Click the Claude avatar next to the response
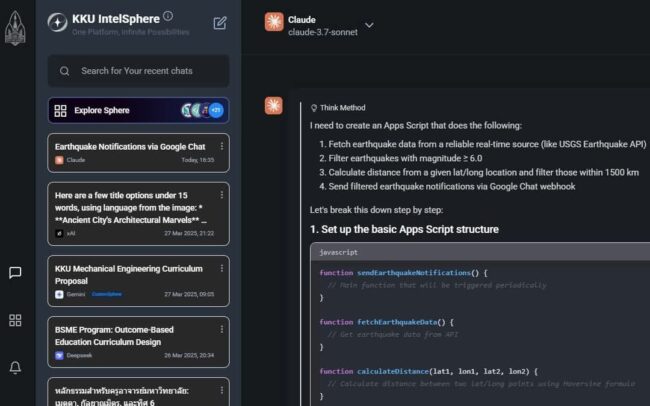The image size is (650, 406). (272, 108)
